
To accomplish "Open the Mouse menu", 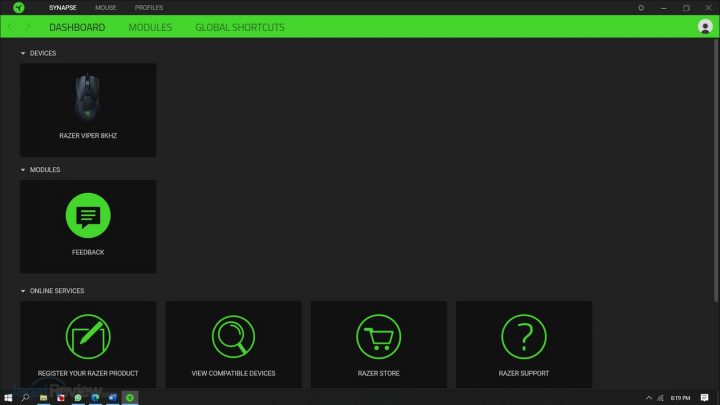I will tap(105, 7).
